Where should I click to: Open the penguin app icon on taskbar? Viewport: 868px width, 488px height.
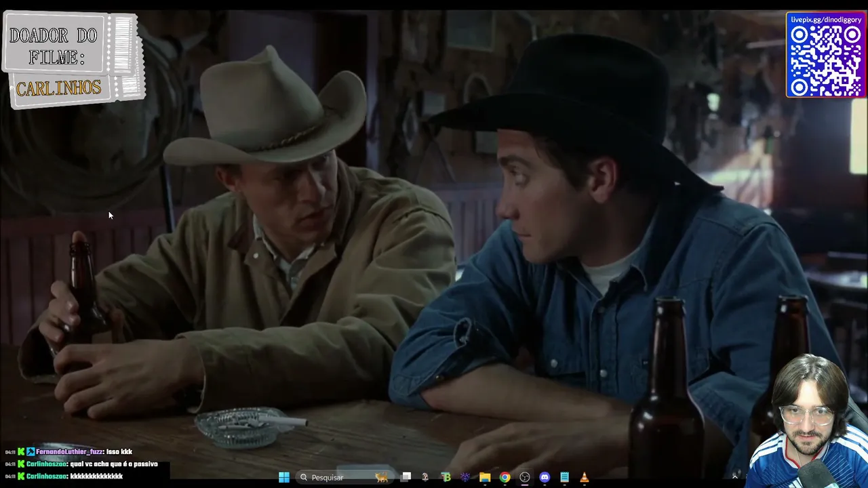(x=425, y=477)
